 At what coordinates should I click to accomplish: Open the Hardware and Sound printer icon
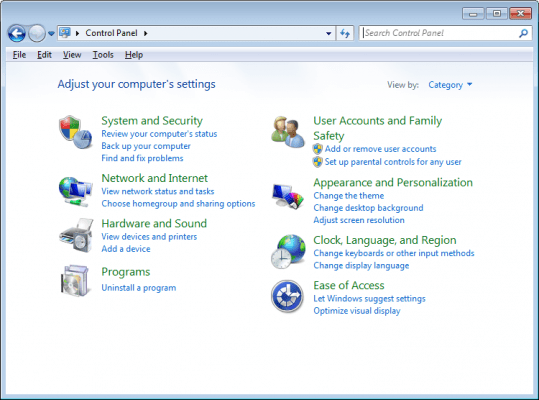click(x=76, y=235)
